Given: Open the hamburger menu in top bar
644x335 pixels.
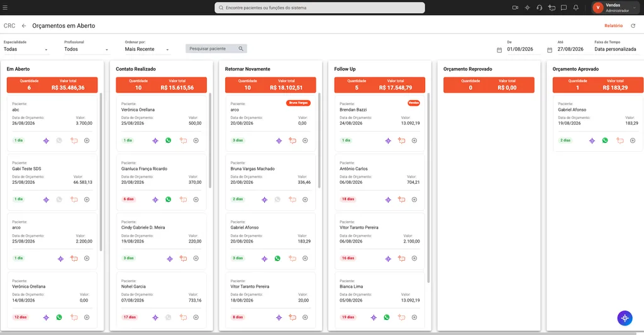Looking at the screenshot, I should click(x=5, y=8).
